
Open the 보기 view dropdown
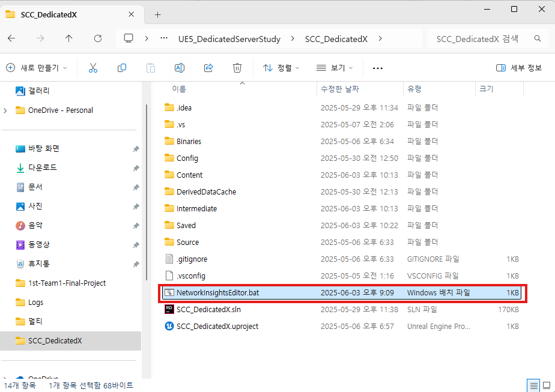coord(335,68)
